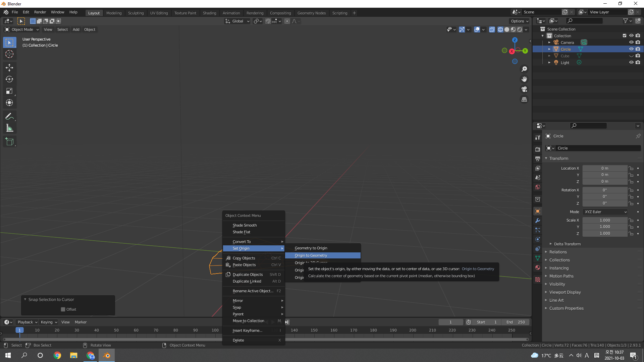Screen dimensions: 644x362
Task: Enable the Offset checkbox
Action: point(63,309)
